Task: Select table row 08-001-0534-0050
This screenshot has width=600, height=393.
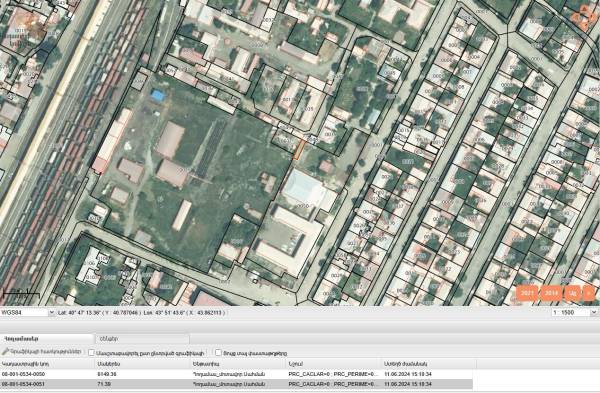Action: (x=236, y=374)
